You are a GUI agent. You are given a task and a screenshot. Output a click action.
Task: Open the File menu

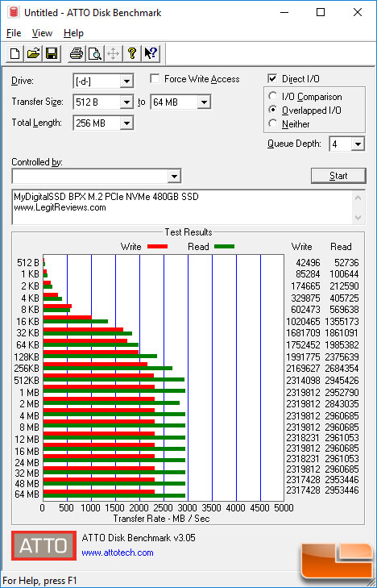click(14, 33)
